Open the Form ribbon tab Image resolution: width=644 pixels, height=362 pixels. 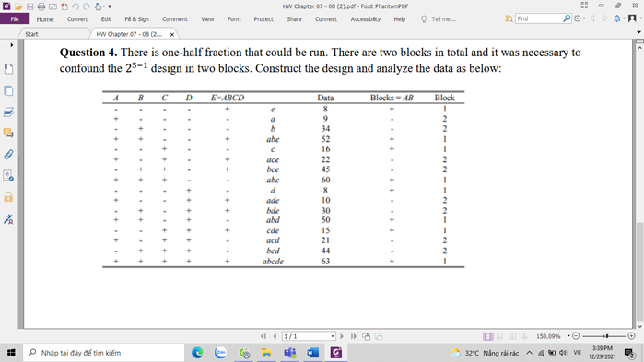(x=234, y=18)
